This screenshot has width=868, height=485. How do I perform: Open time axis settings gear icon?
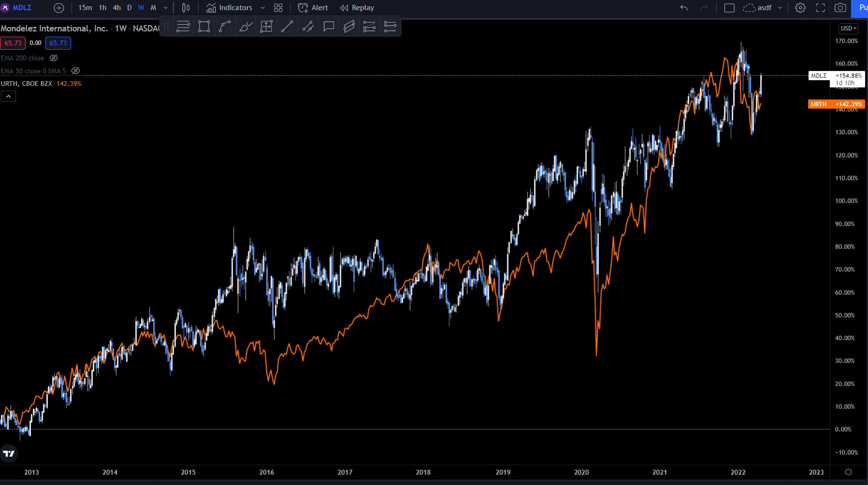pyautogui.click(x=848, y=472)
